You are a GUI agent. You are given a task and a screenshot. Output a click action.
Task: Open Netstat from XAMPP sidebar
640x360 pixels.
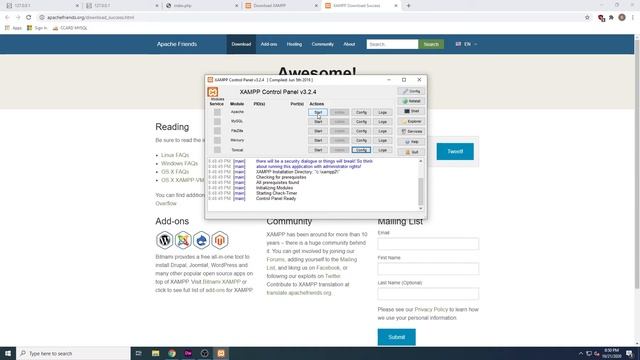pyautogui.click(x=411, y=101)
